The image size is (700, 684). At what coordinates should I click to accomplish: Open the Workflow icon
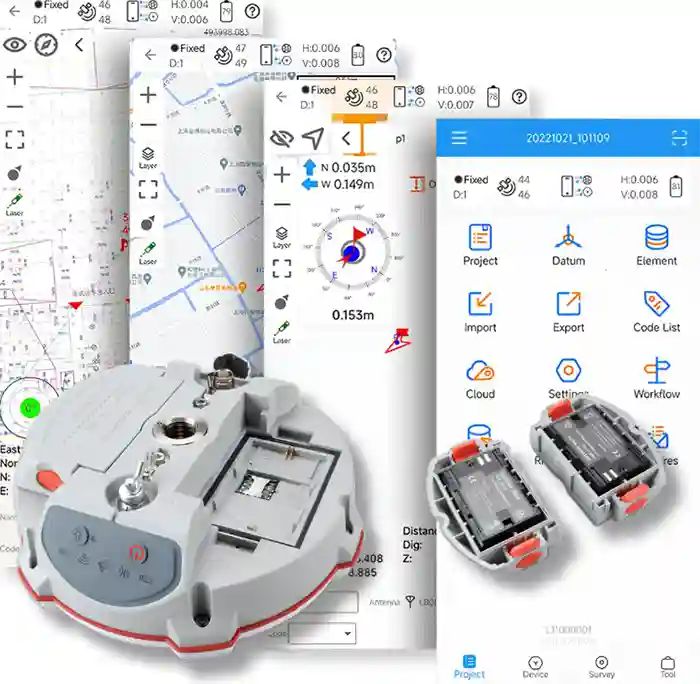[x=656, y=379]
